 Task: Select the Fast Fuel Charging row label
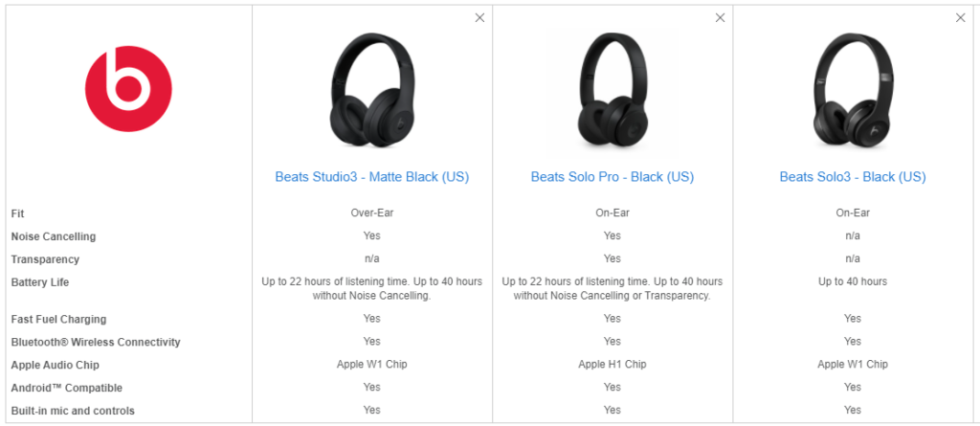58,319
